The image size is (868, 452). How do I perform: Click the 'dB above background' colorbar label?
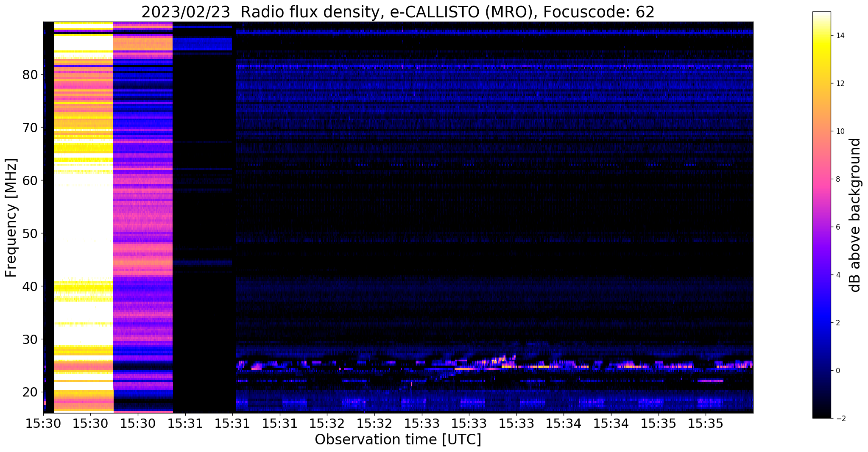(x=855, y=215)
